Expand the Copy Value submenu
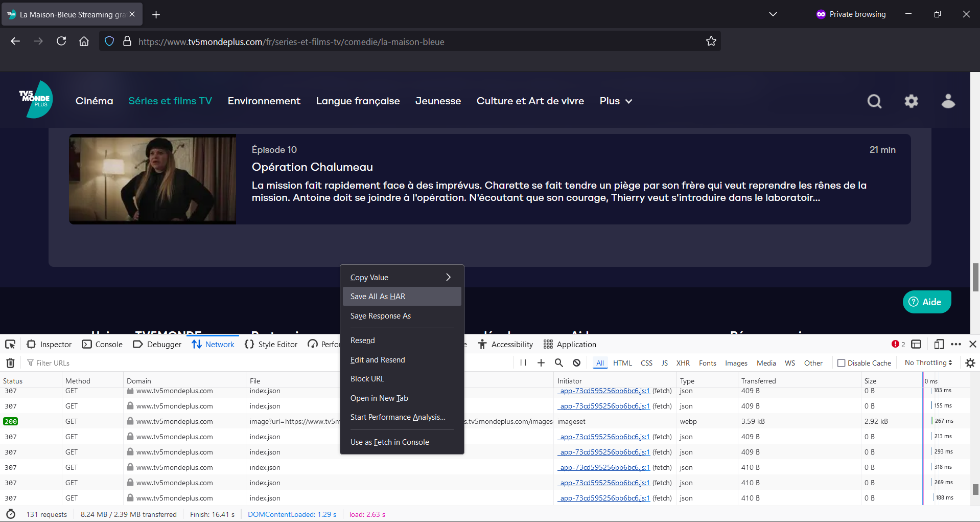 pos(402,277)
